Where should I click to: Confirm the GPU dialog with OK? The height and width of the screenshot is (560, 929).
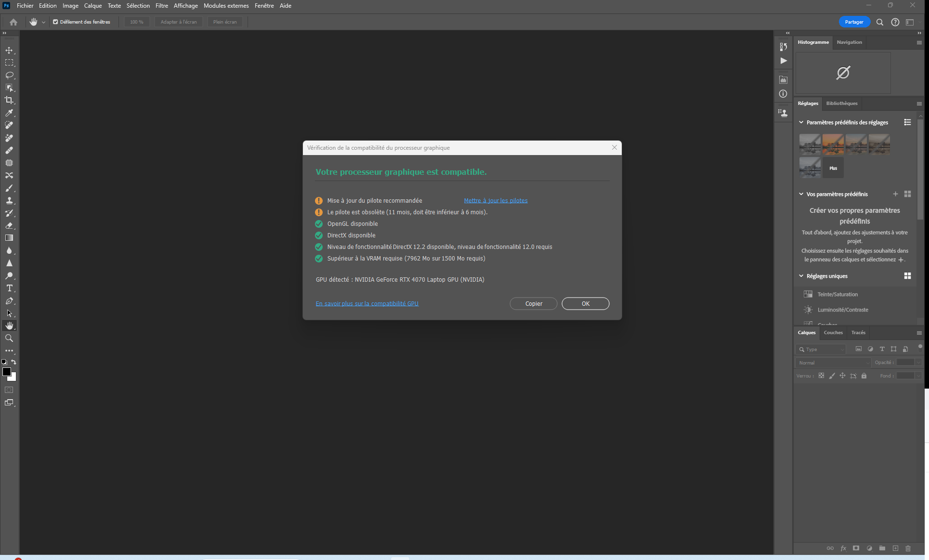[x=585, y=303]
